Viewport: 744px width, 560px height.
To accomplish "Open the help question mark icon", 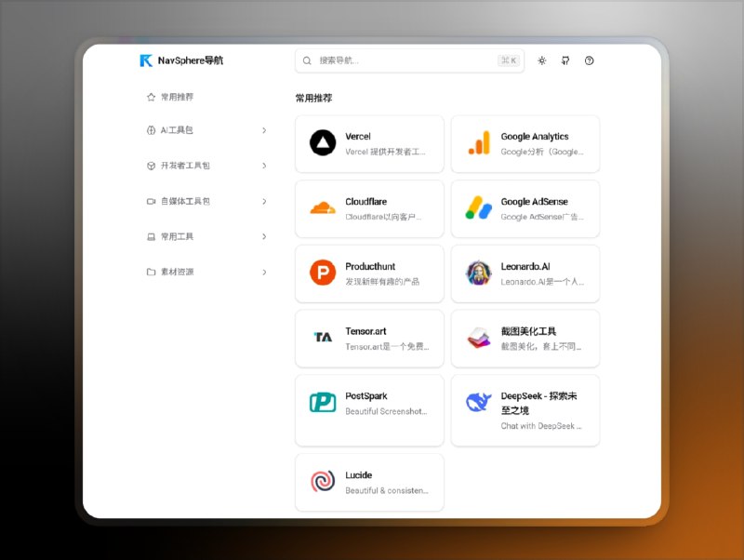I will [589, 60].
